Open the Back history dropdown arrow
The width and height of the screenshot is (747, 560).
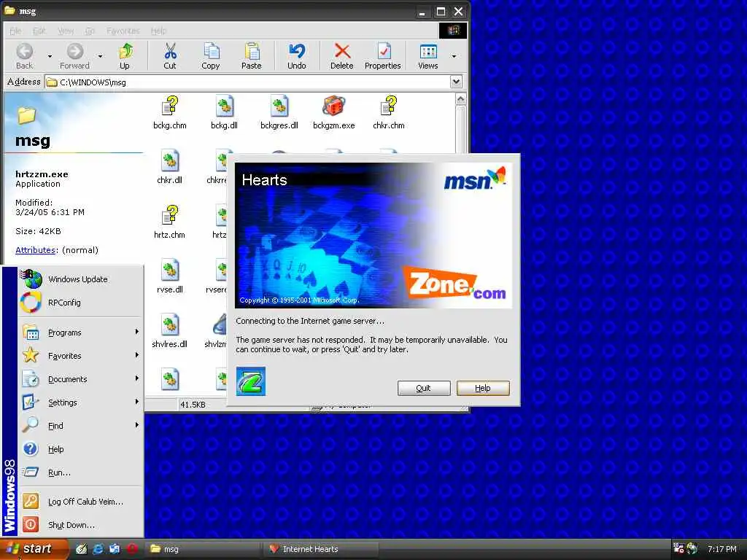pos(50,56)
